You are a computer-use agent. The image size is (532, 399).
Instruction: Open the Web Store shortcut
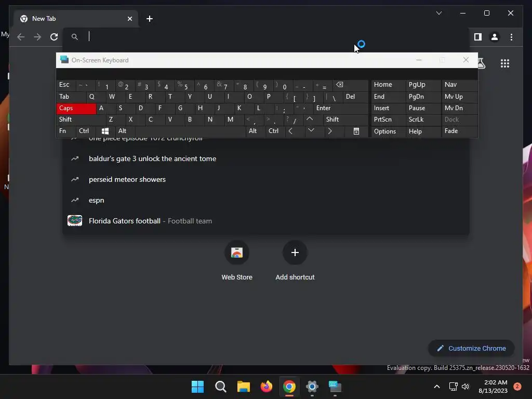[237, 261]
